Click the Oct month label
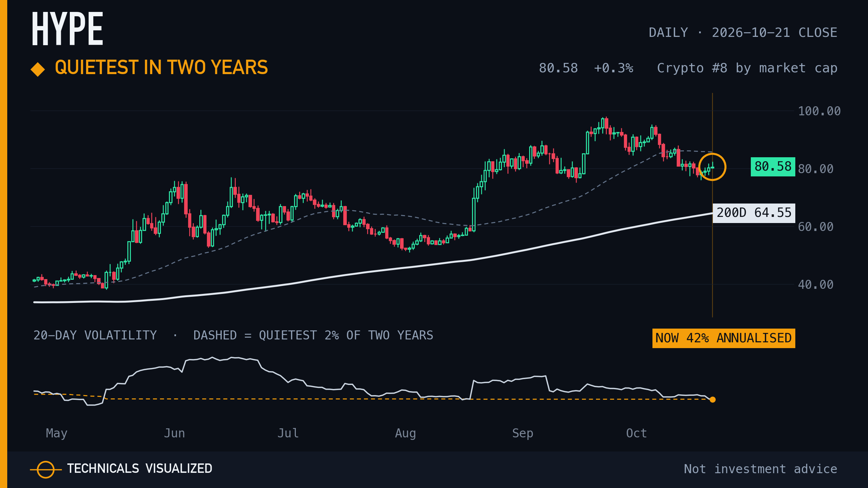The height and width of the screenshot is (488, 868). [x=637, y=433]
